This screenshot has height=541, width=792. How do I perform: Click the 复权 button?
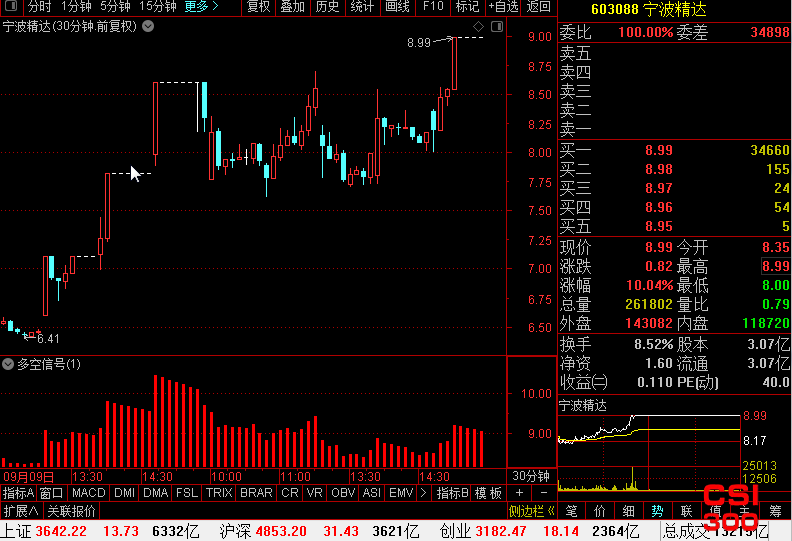[x=259, y=7]
